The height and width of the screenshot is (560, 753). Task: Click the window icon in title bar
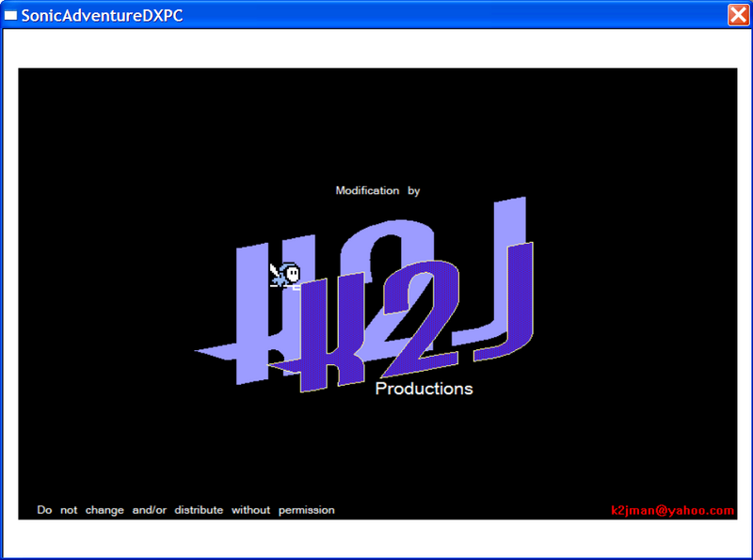point(11,15)
